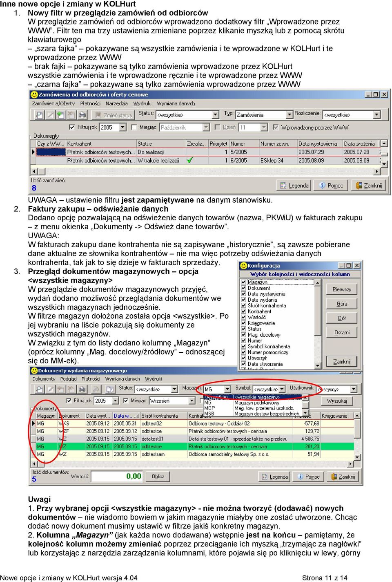Click search icon in Zamówienia od odbiorców toolbar

click(x=39, y=115)
